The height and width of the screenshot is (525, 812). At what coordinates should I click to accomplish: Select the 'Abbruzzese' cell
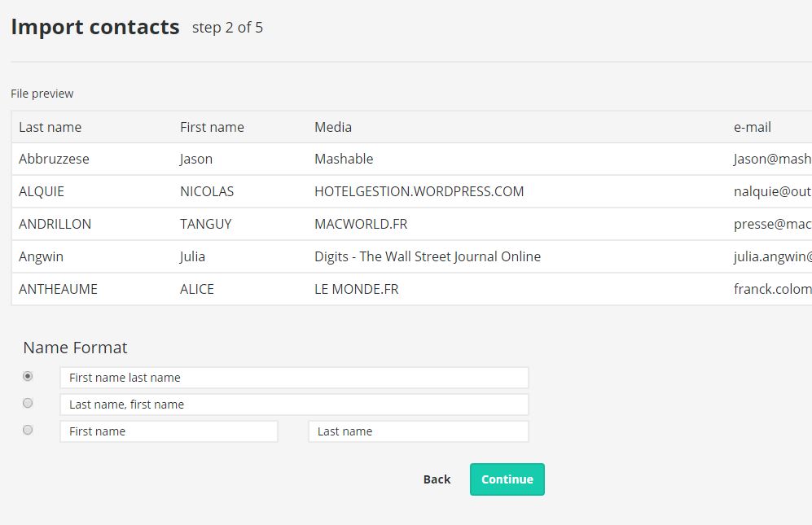pyautogui.click(x=54, y=159)
